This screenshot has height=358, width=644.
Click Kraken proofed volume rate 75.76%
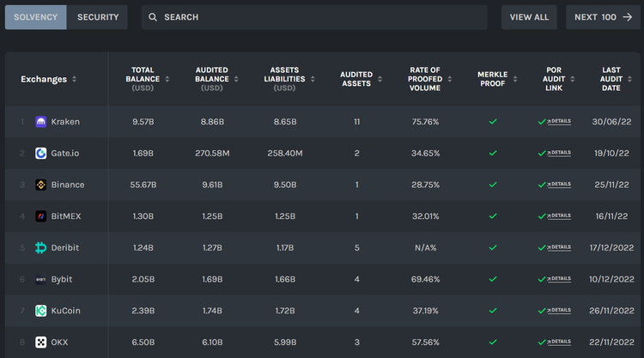point(426,122)
